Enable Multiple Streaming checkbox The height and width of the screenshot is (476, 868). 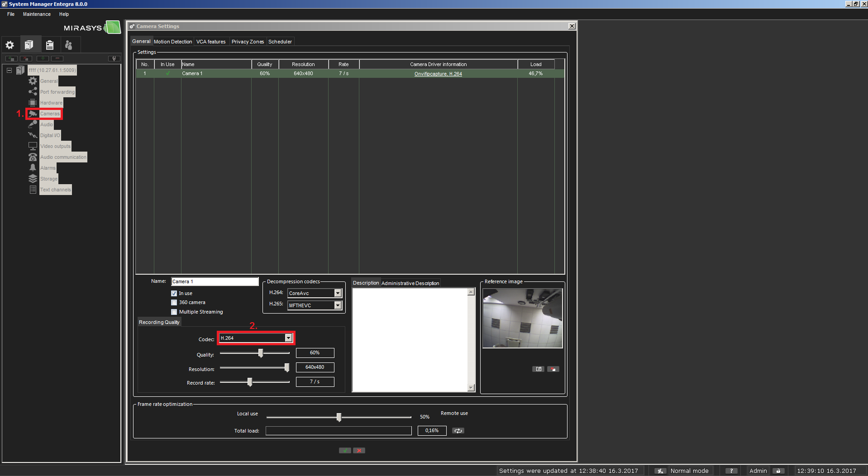[x=174, y=312]
